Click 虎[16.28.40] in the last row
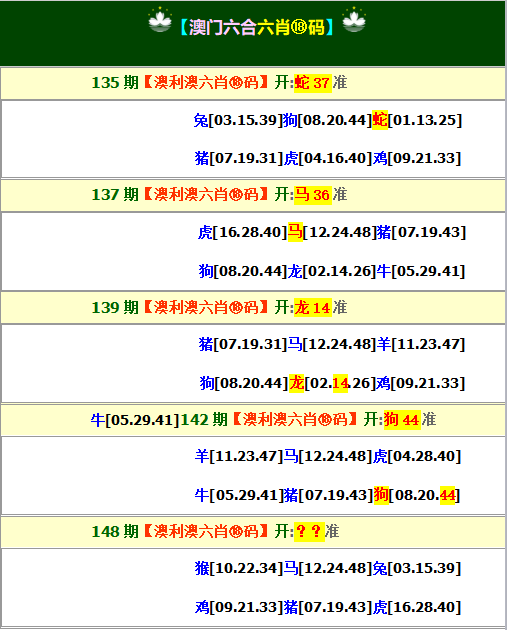 point(417,607)
